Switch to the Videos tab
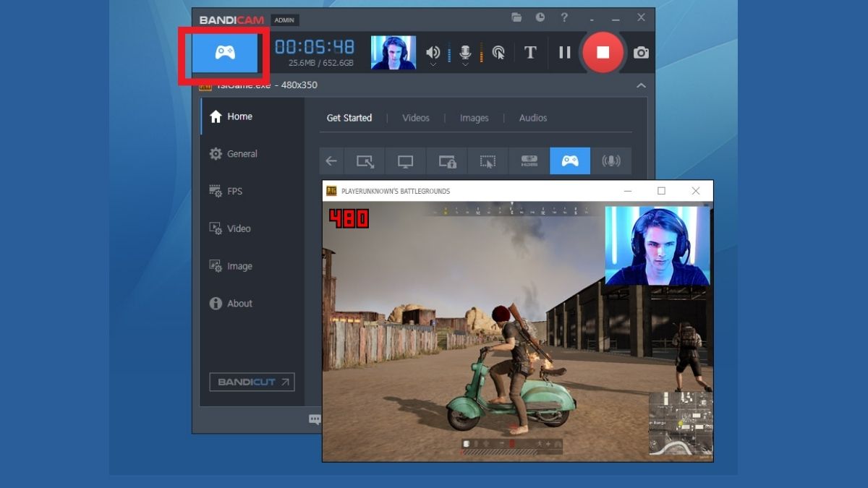 (416, 118)
